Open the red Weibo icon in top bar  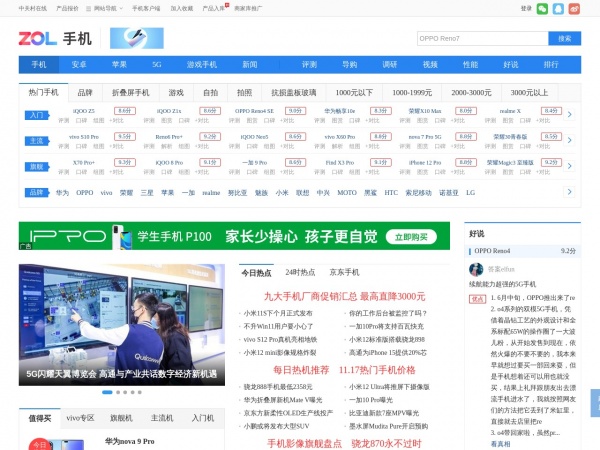574,8
